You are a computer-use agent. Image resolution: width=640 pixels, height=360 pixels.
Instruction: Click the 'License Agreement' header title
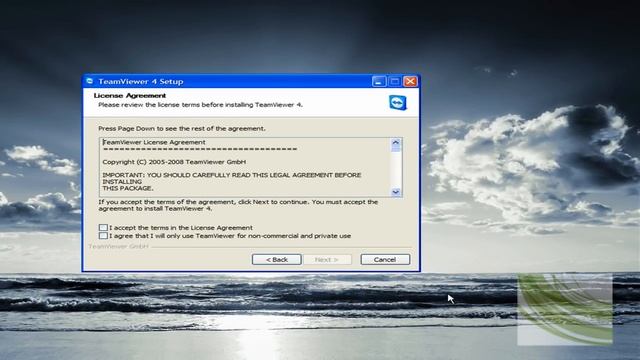click(130, 96)
